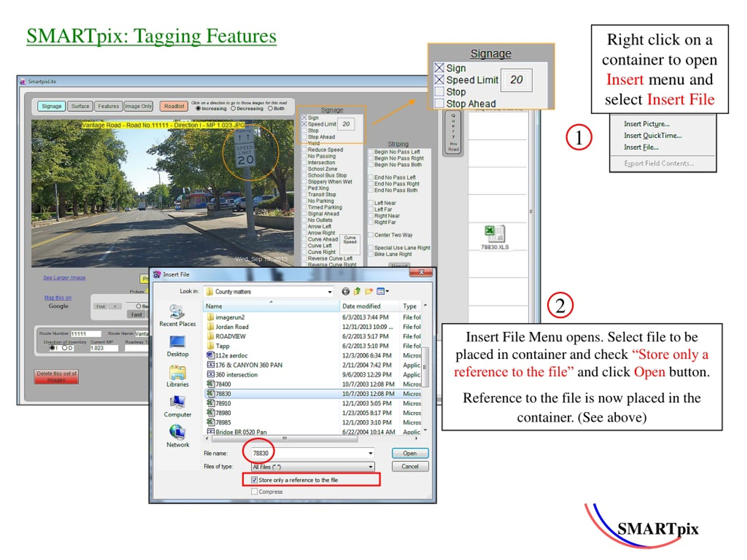Select the Increasing direction radio button
The width and height of the screenshot is (747, 560).
[198, 108]
